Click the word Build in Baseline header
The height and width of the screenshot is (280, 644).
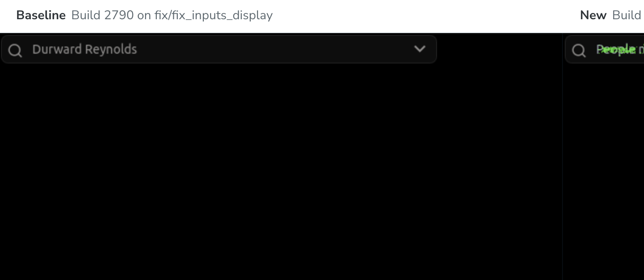click(86, 15)
